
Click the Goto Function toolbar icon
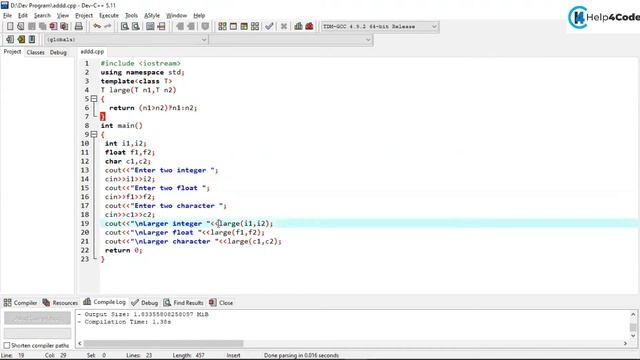coord(150,27)
